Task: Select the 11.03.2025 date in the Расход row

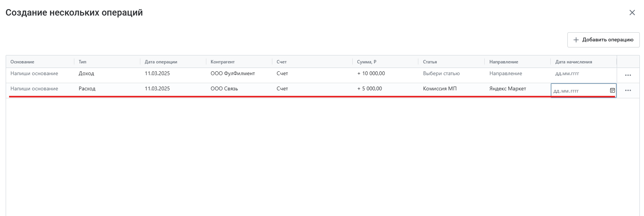Action: [x=173, y=90]
